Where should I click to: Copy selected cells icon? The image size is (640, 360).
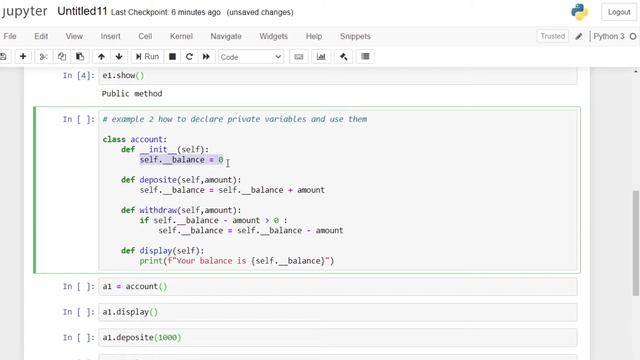click(62, 57)
